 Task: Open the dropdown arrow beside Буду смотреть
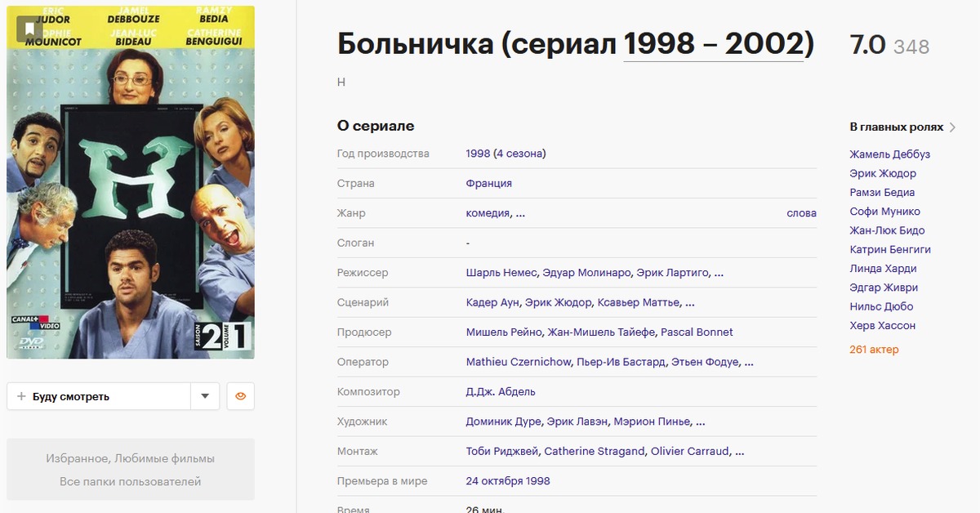tap(205, 397)
